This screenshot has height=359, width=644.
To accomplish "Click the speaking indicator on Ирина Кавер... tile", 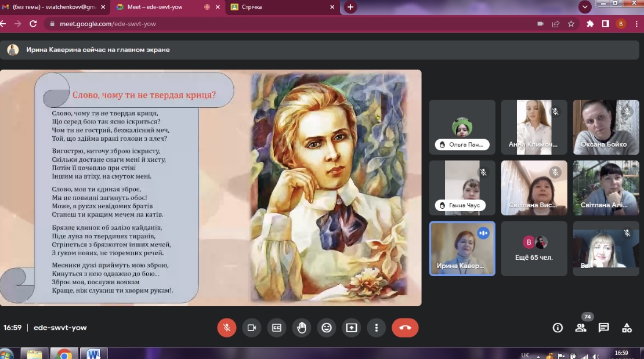I will tap(483, 233).
